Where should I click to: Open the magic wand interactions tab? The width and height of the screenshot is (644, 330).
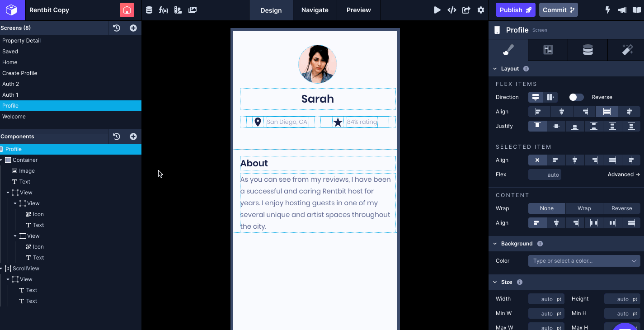tap(627, 50)
